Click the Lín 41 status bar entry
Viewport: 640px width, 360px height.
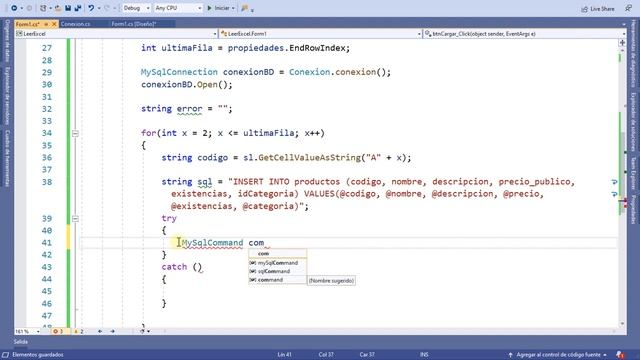click(284, 355)
